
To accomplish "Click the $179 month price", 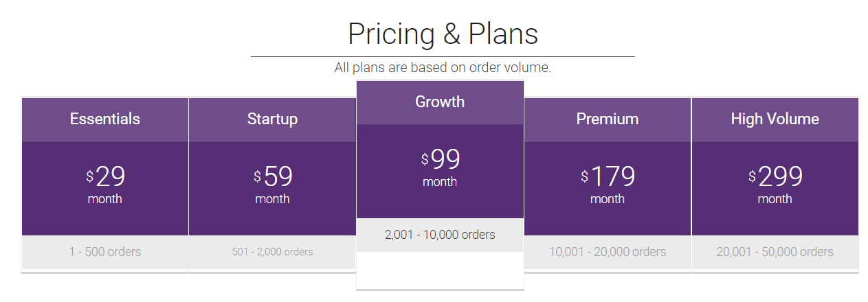I will point(608,185).
